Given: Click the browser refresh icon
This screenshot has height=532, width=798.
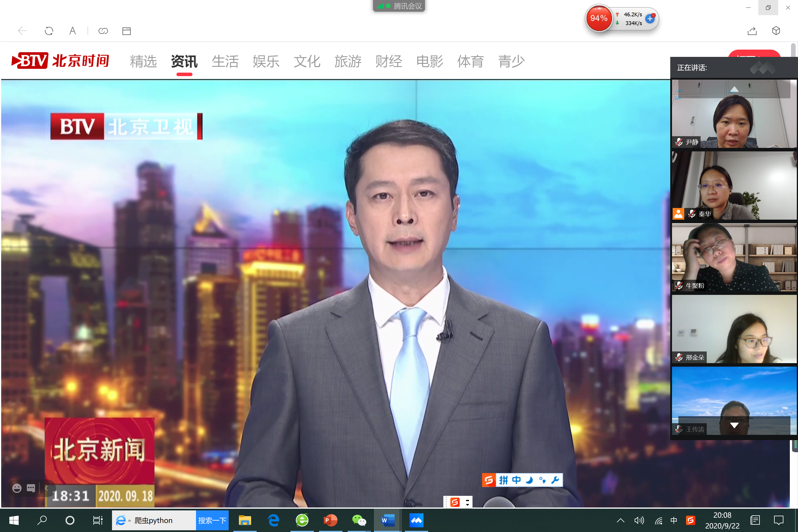Looking at the screenshot, I should pyautogui.click(x=49, y=31).
